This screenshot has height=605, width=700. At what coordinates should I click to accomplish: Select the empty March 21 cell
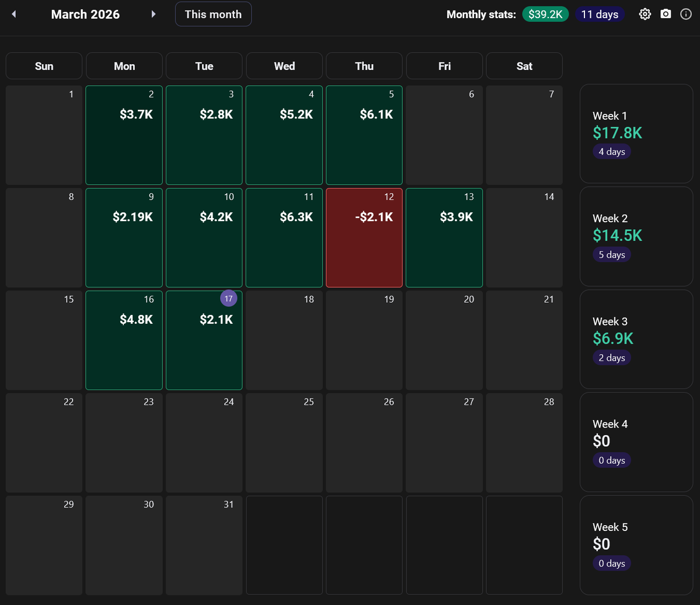524,341
